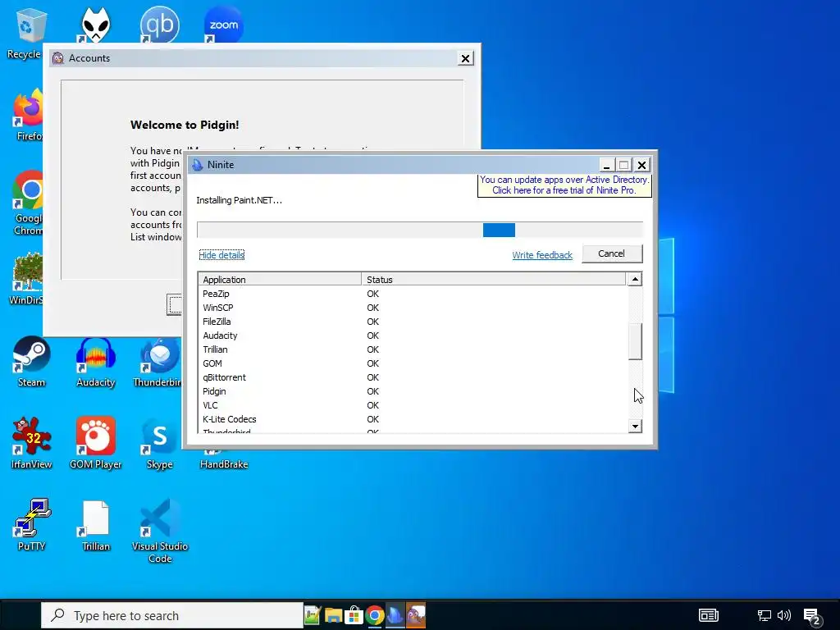Click the Write feedback link
Screen dimensions: 840x630
[x=542, y=255]
